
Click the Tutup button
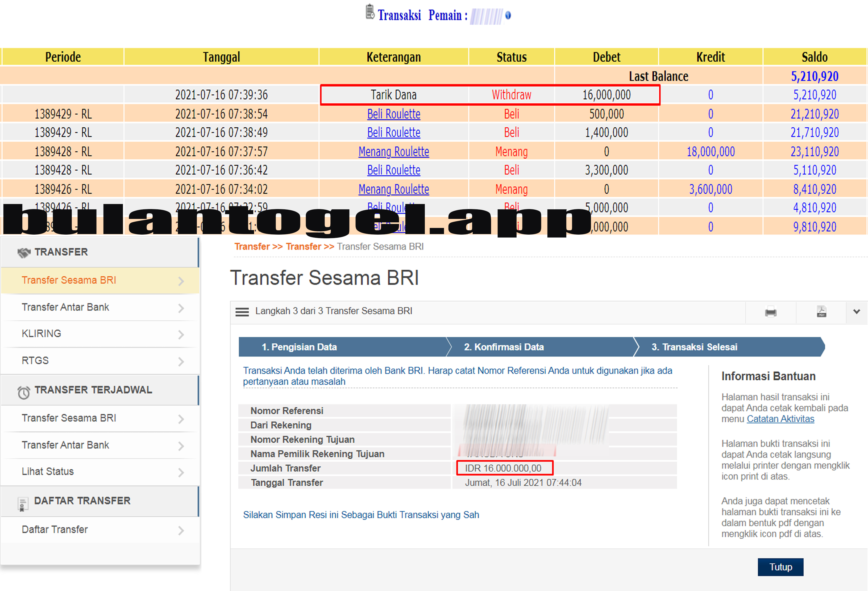point(780,567)
